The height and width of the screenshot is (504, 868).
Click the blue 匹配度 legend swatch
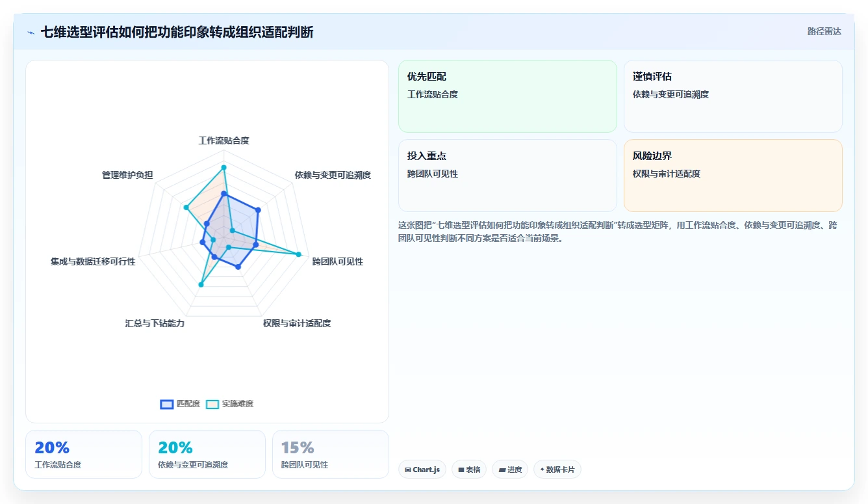(167, 404)
